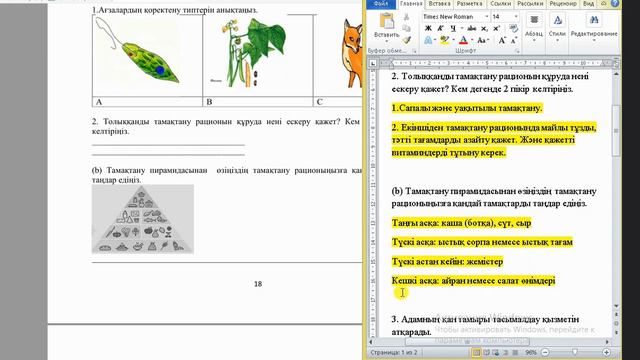Click the ruler tab selector box
This screenshot has height=360, width=640.
(373, 63)
